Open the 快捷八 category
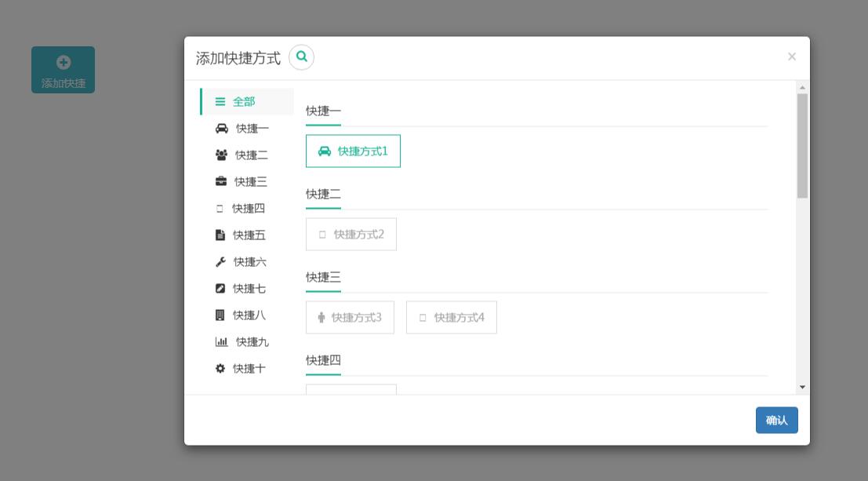The image size is (868, 481). point(248,315)
